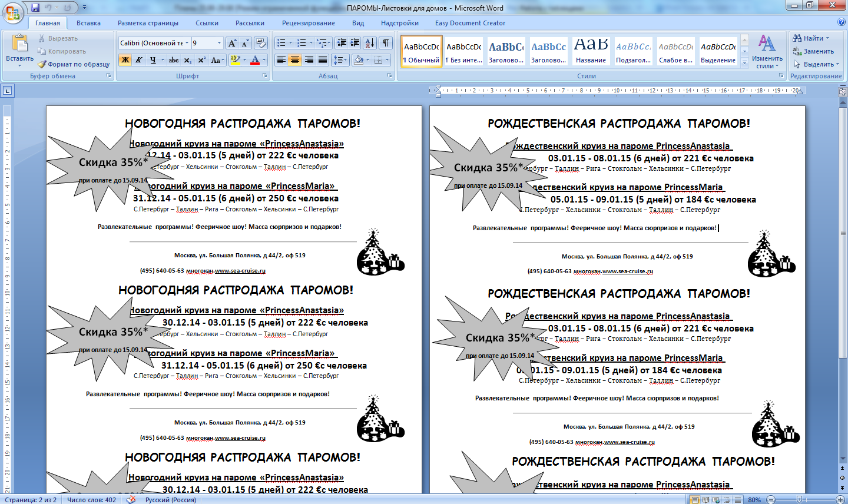This screenshot has width=848, height=504.
Task: Toggle subscript x₂ formatting
Action: [187, 60]
